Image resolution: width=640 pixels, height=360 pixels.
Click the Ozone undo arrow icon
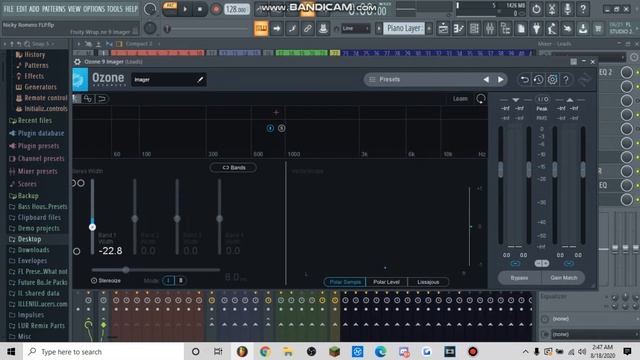(x=524, y=80)
